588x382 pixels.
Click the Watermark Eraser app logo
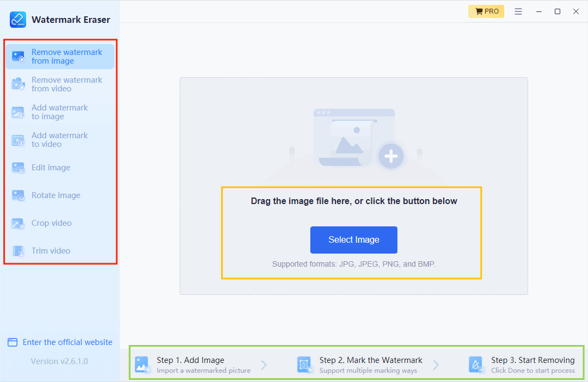[x=18, y=20]
